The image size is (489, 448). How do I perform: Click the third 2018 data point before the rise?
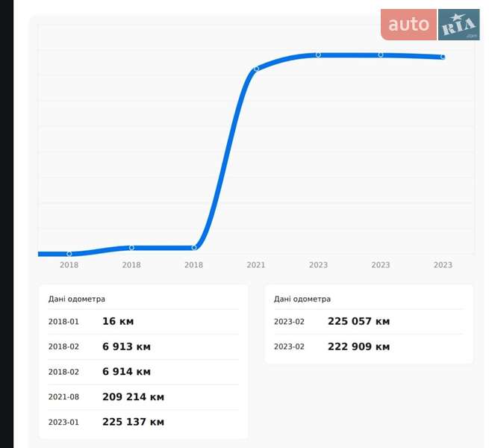tap(194, 247)
